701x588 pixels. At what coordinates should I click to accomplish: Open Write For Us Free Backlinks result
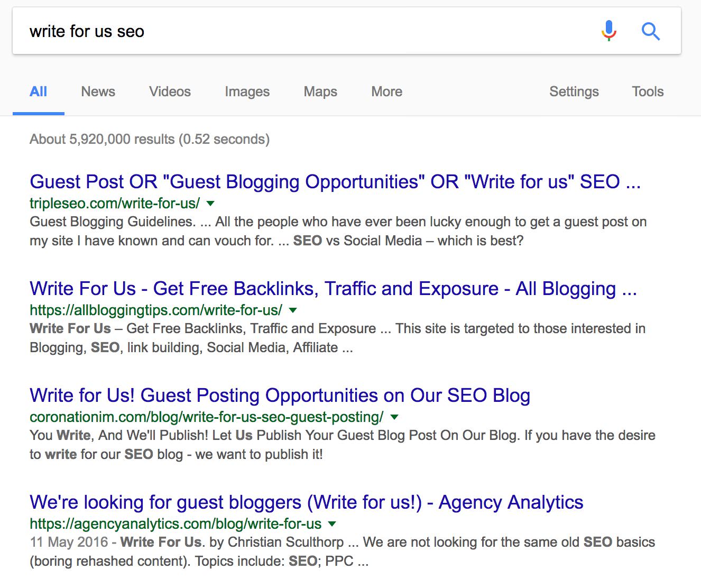[333, 289]
